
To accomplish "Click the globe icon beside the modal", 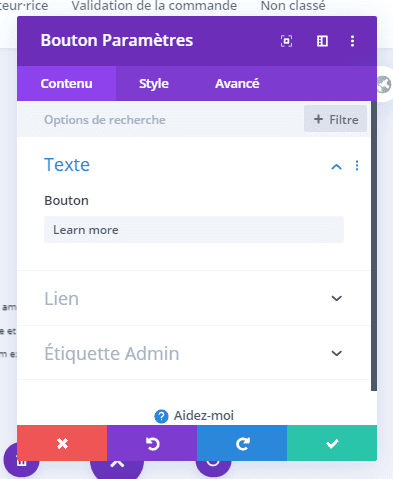I will coord(384,84).
